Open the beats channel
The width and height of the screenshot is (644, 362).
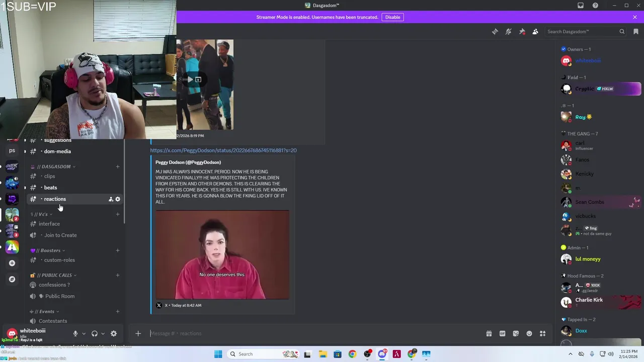(74, 188)
